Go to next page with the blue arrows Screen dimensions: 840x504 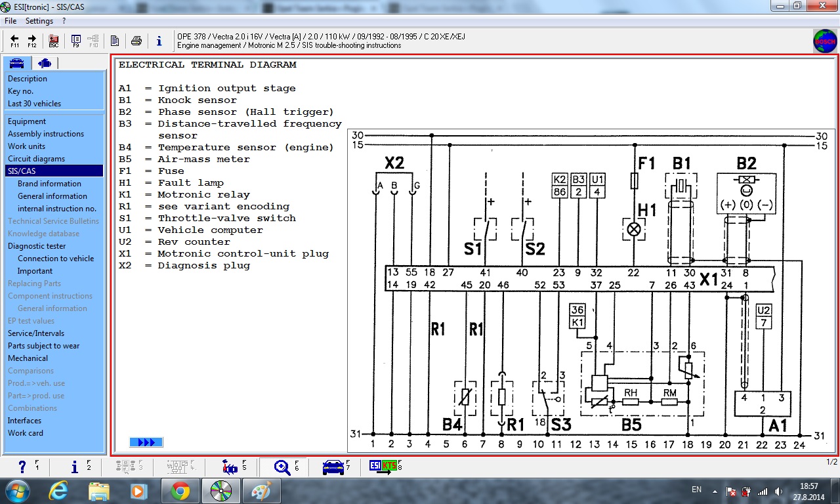click(x=146, y=442)
